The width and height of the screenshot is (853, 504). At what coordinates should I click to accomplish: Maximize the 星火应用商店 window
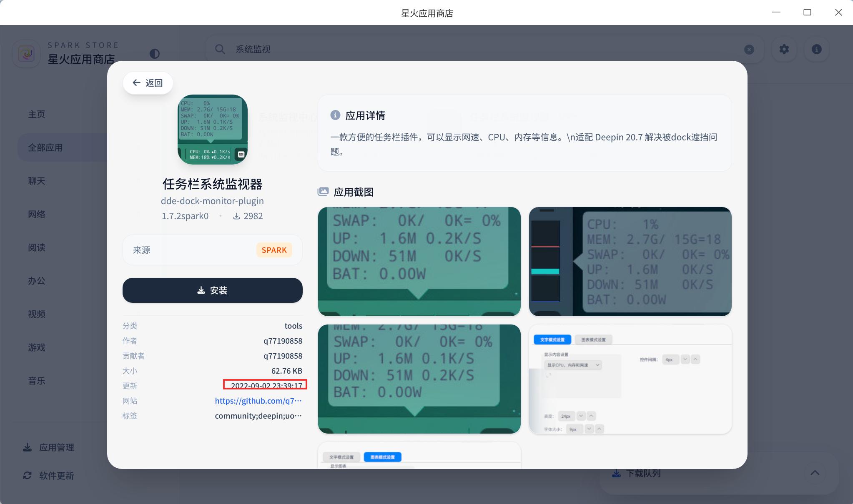coord(807,12)
